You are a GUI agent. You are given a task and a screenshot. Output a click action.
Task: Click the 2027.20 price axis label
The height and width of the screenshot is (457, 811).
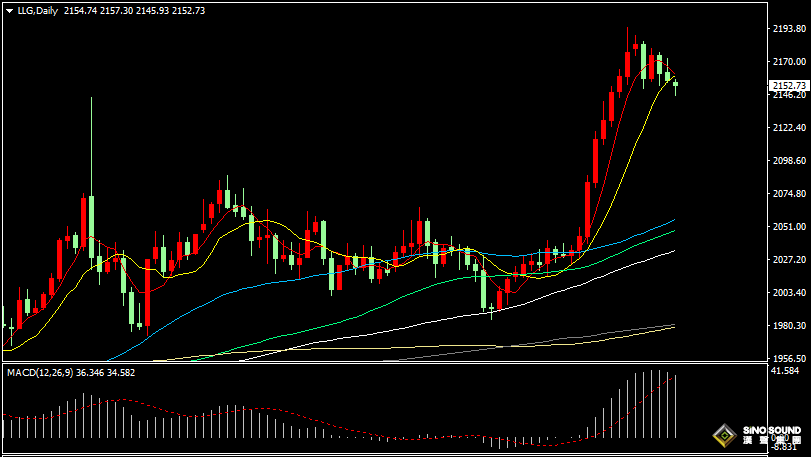788,260
